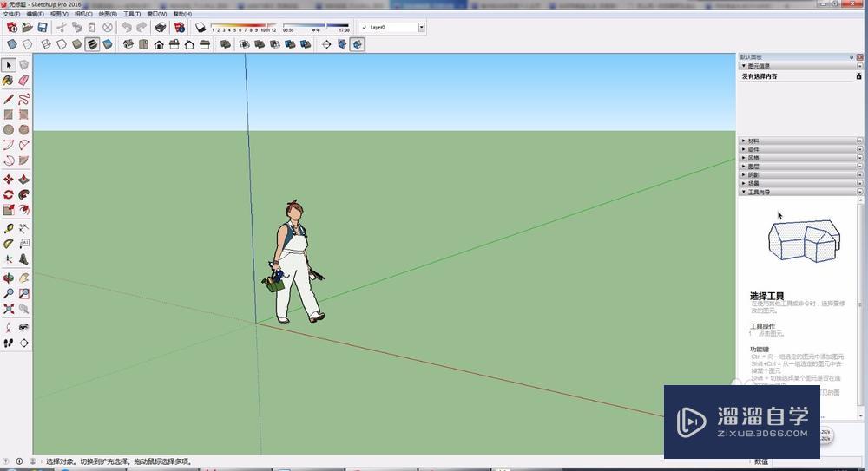Select the Move tool
The image size is (868, 471).
pos(9,180)
